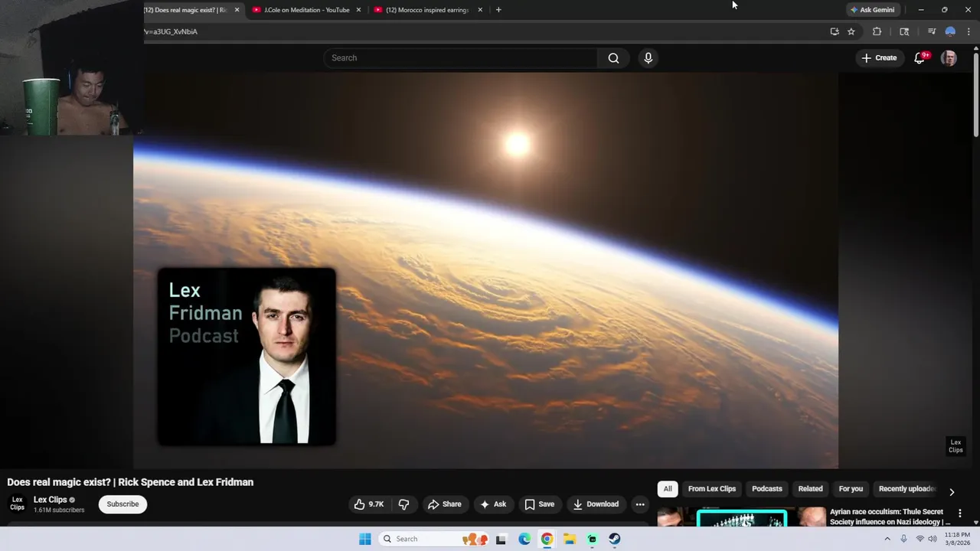Click the YouTube search magnifier button
The image size is (980, 551).
[613, 58]
